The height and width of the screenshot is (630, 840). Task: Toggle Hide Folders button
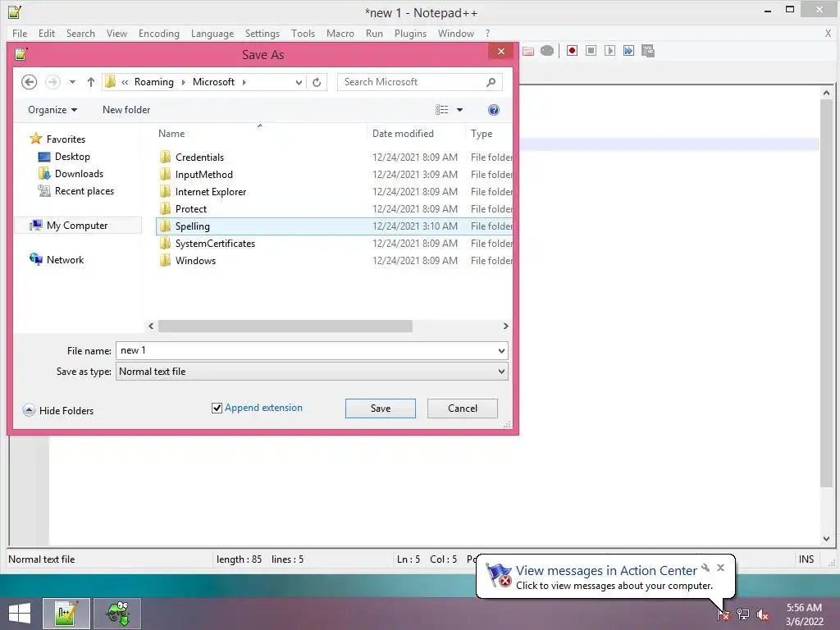click(58, 410)
